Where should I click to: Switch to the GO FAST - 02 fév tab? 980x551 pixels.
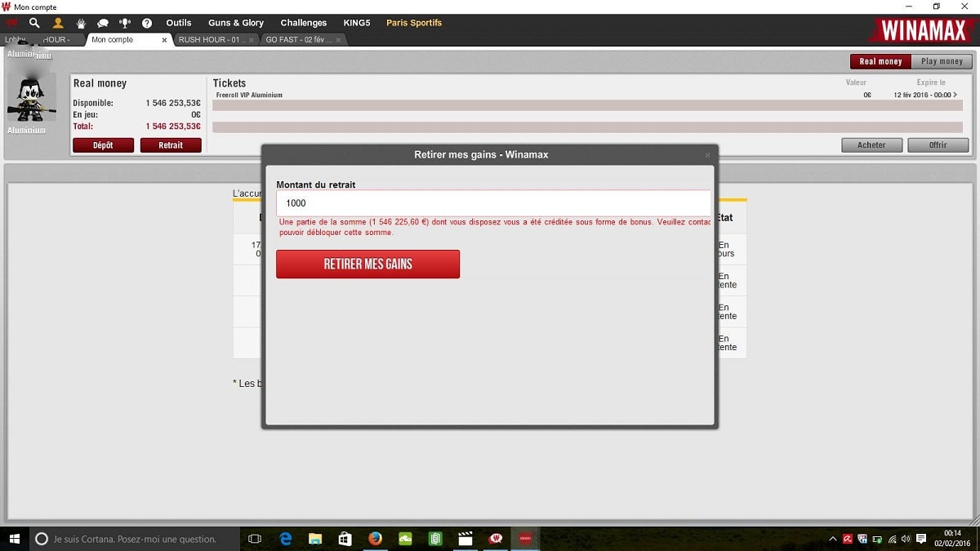point(299,39)
